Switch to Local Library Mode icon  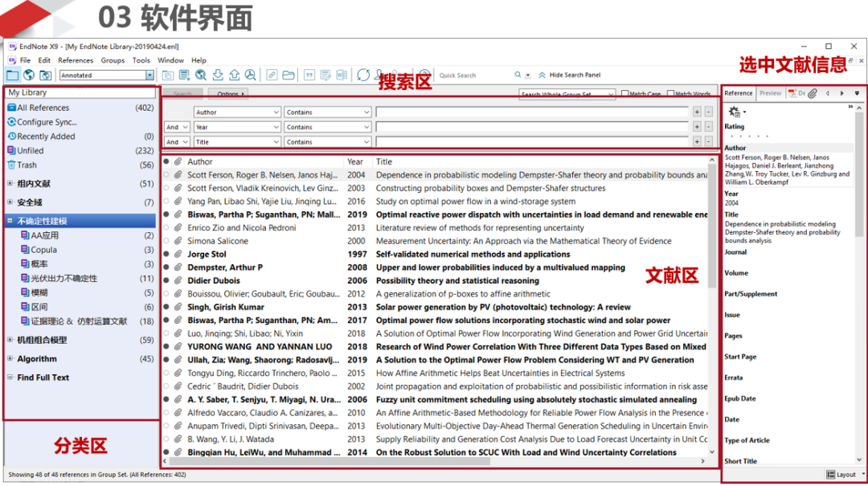tap(12, 76)
